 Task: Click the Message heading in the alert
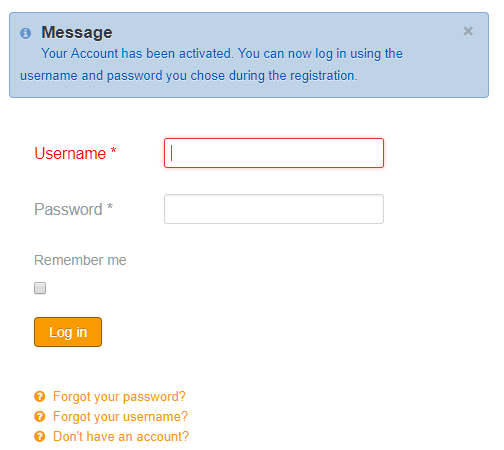77,33
